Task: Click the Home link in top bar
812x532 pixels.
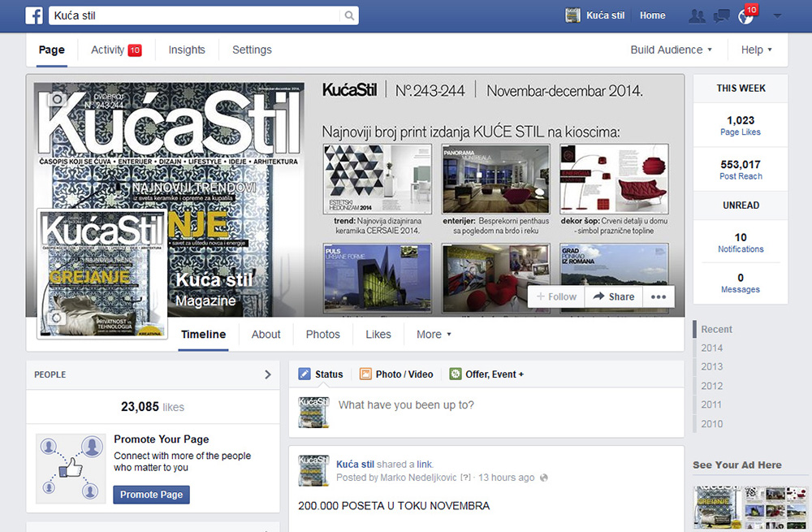Action: (x=653, y=15)
